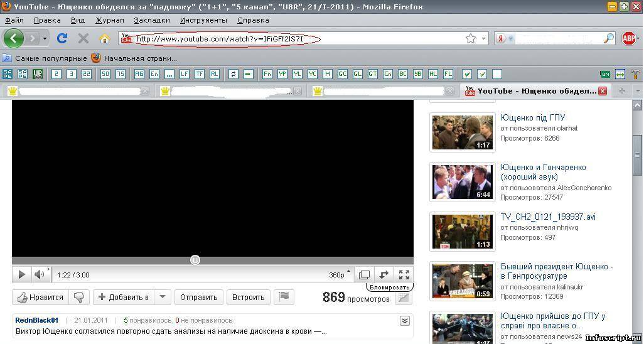Expand the video description box

pyautogui.click(x=405, y=321)
